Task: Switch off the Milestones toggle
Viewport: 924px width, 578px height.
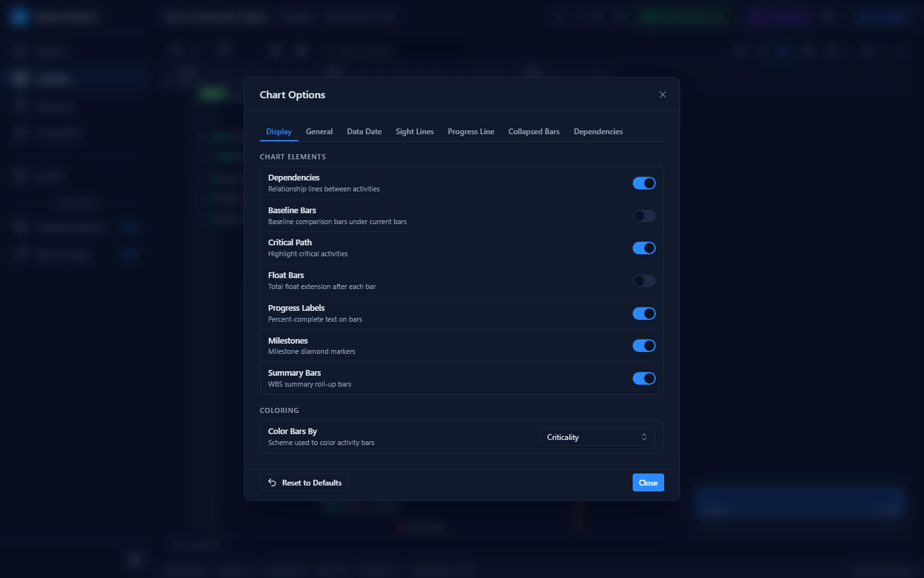Action: click(644, 346)
